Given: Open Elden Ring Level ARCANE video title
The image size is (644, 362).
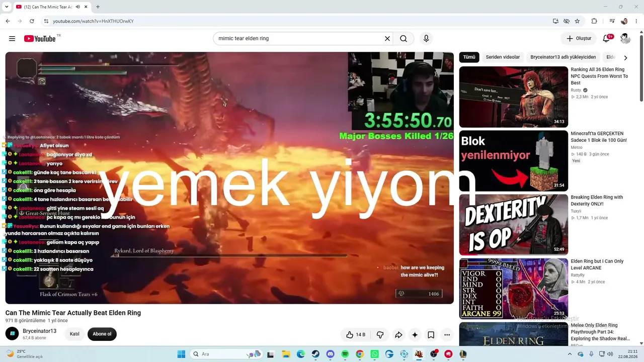Looking at the screenshot, I should tap(597, 264).
